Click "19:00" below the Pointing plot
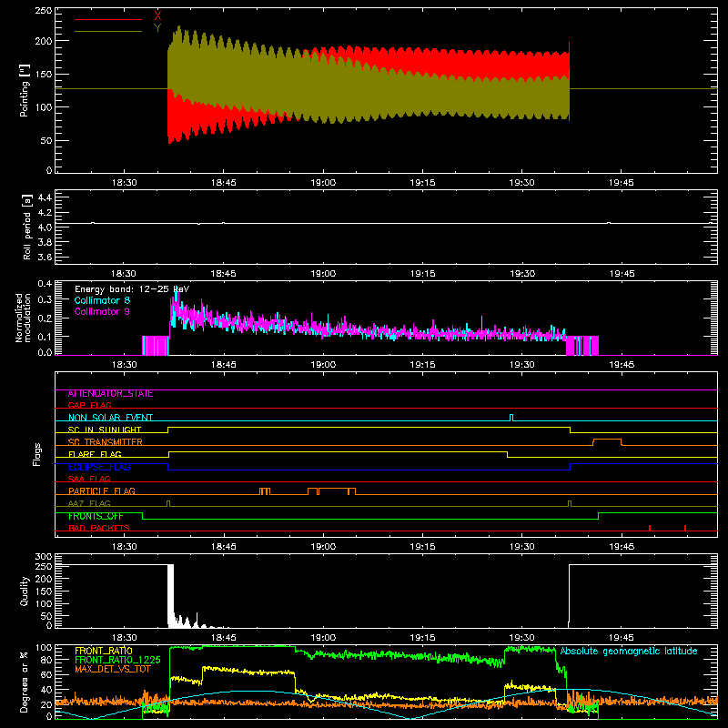Viewport: 728px width, 728px height. [x=323, y=183]
